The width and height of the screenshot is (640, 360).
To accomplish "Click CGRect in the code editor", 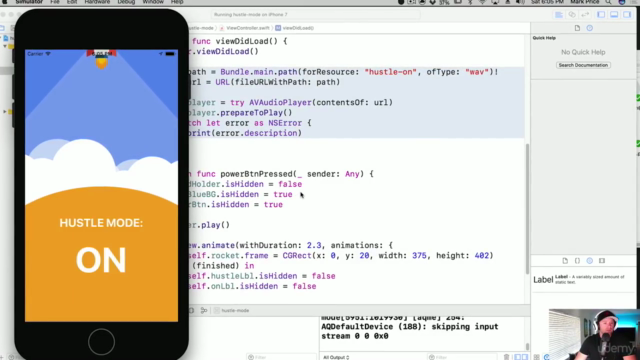I will click(297, 256).
